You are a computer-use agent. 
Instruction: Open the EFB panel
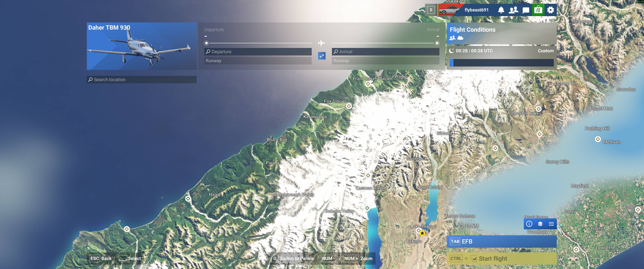coord(501,241)
